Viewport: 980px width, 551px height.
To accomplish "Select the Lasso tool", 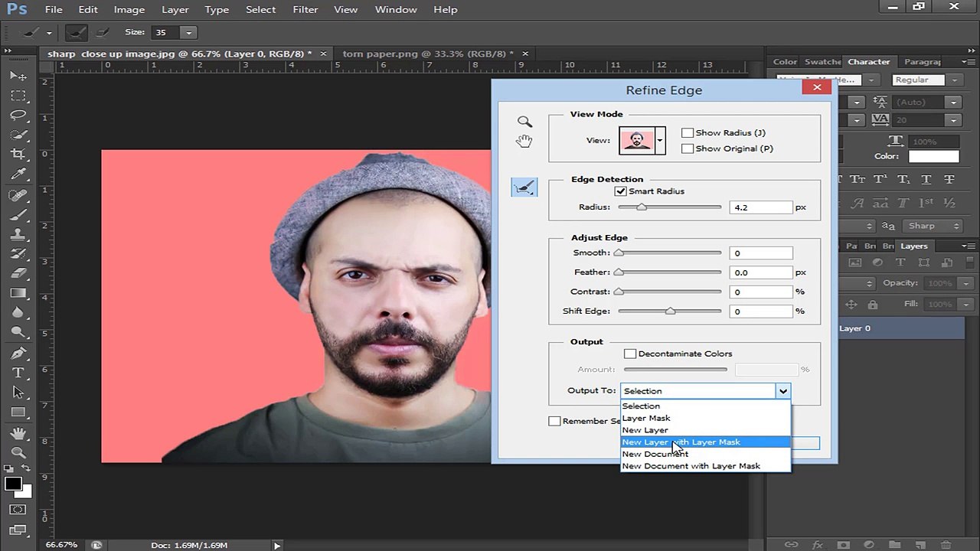I will (x=18, y=116).
